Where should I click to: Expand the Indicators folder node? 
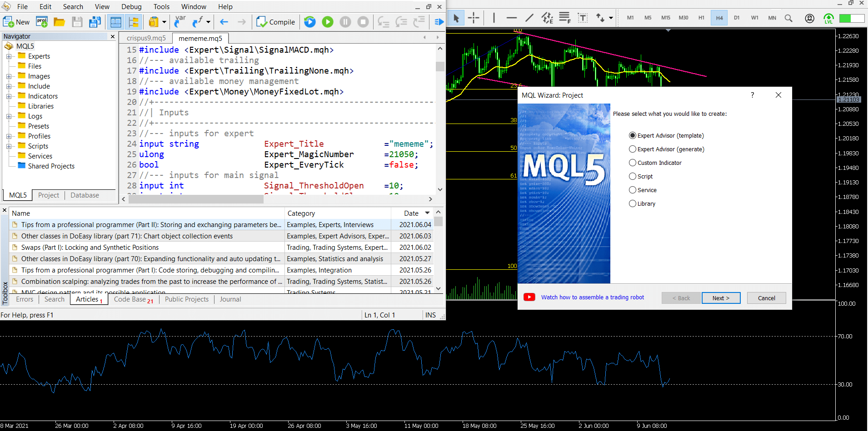[9, 96]
